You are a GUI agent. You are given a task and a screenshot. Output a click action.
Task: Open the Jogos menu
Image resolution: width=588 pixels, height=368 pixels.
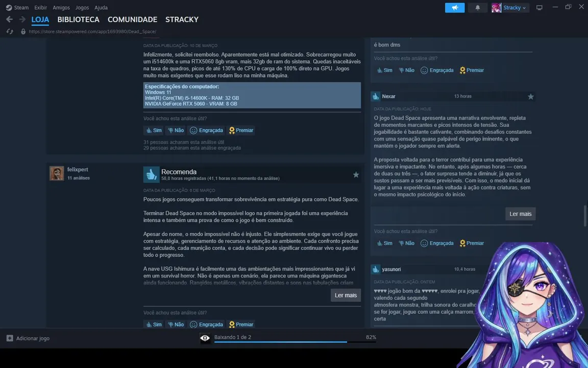[82, 8]
